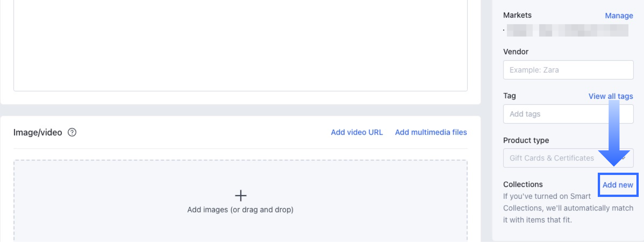This screenshot has width=644, height=242.
Task: Click the Collections heading
Action: coord(523,184)
